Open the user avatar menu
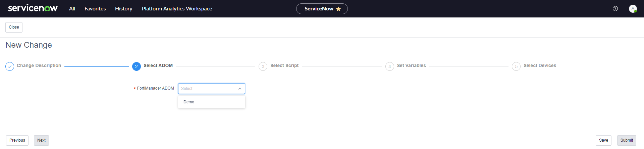 (633, 9)
